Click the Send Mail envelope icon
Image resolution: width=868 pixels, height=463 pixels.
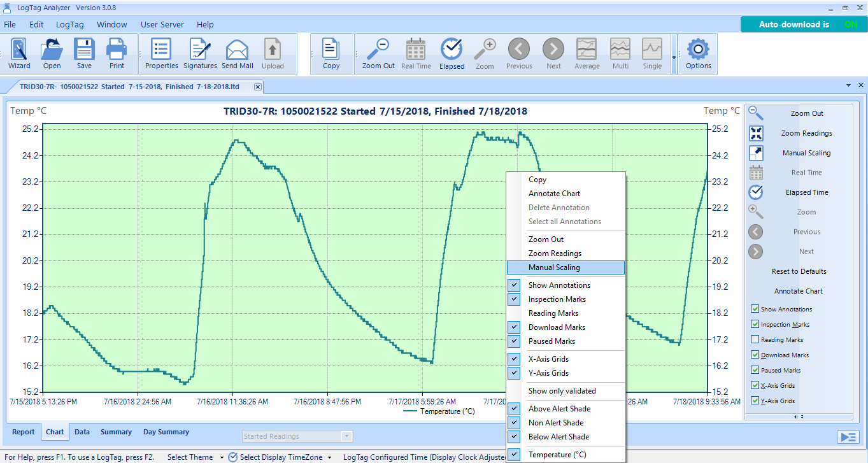[237, 53]
